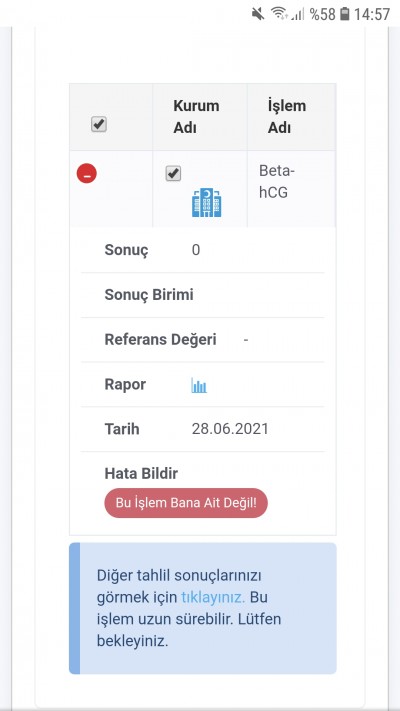The image size is (400, 711).
Task: Tap the blue info notice box
Action: 203,608
